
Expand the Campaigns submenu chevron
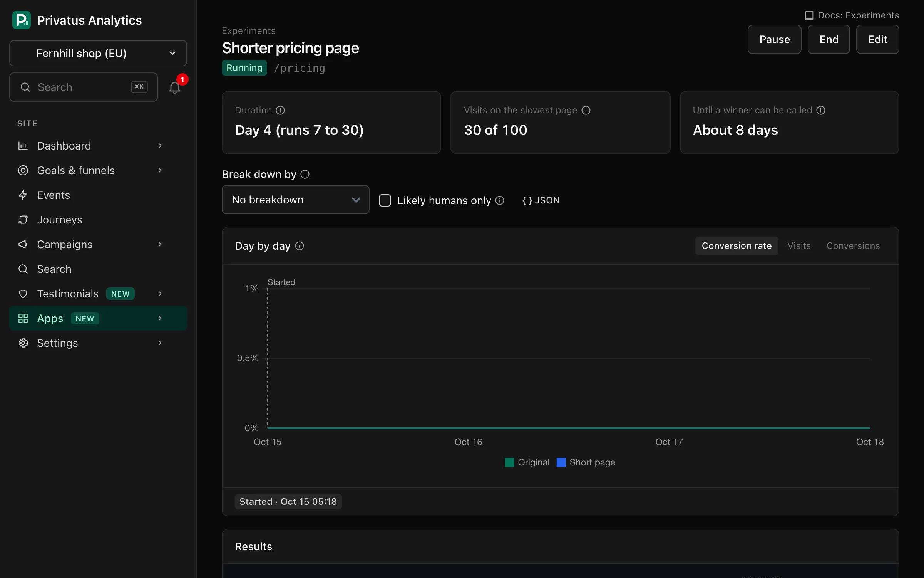[160, 244]
